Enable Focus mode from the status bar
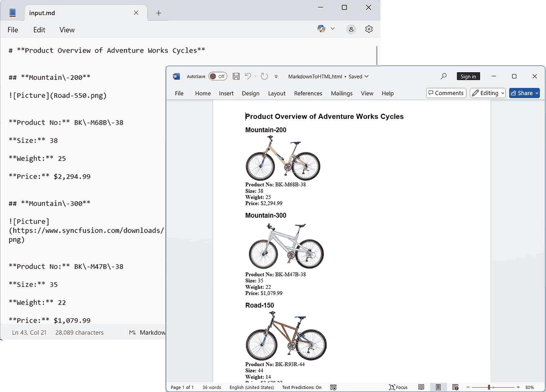546x392 pixels. click(x=399, y=387)
